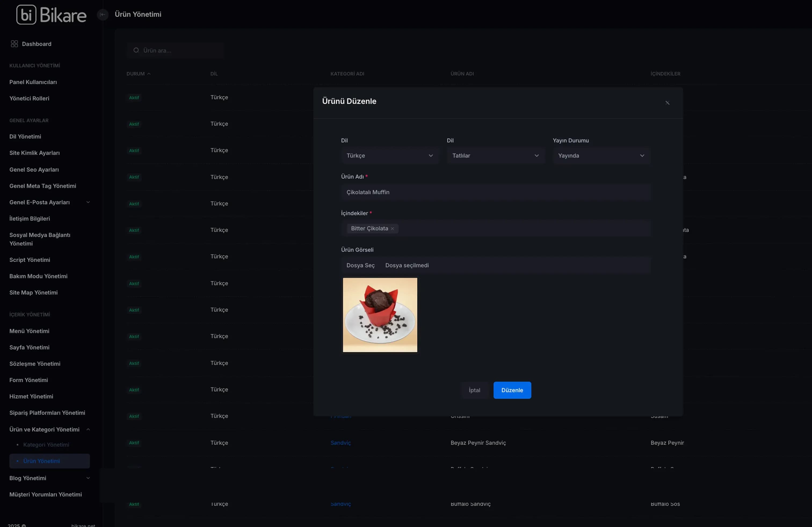
Task: Click the İÇİNDEKİLER column header
Action: (665, 74)
